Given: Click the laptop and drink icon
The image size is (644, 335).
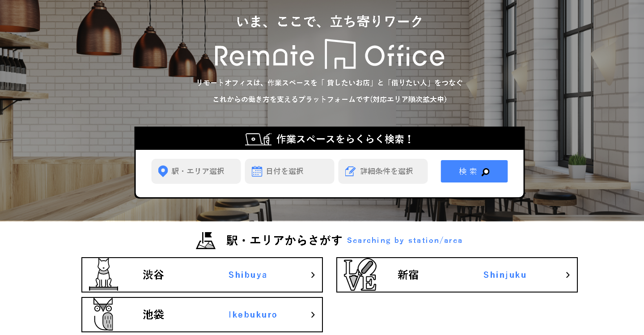Looking at the screenshot, I should point(258,139).
